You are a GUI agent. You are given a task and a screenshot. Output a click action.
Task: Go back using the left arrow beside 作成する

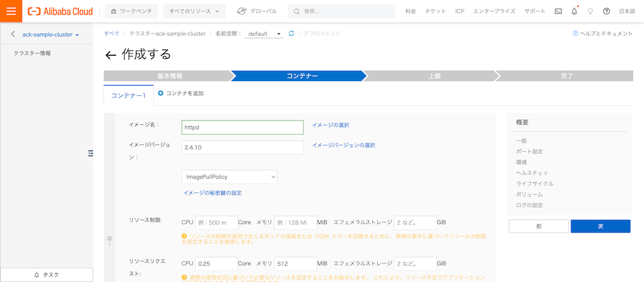point(111,55)
